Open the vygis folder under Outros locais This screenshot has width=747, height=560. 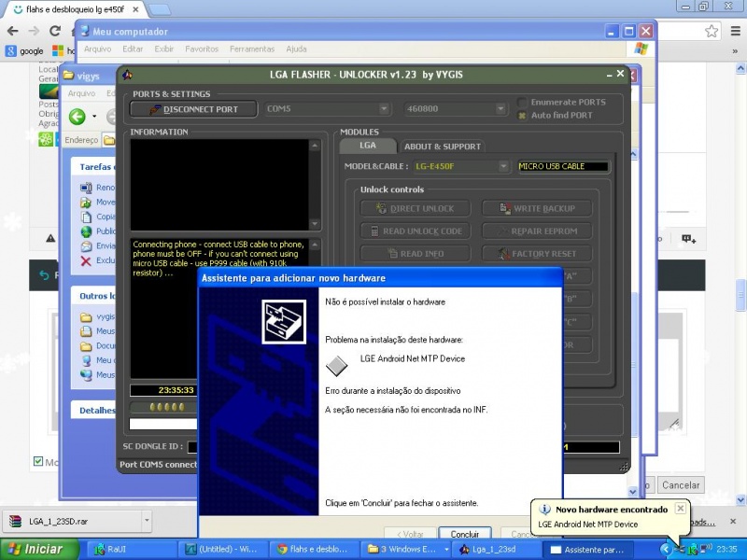click(98, 317)
